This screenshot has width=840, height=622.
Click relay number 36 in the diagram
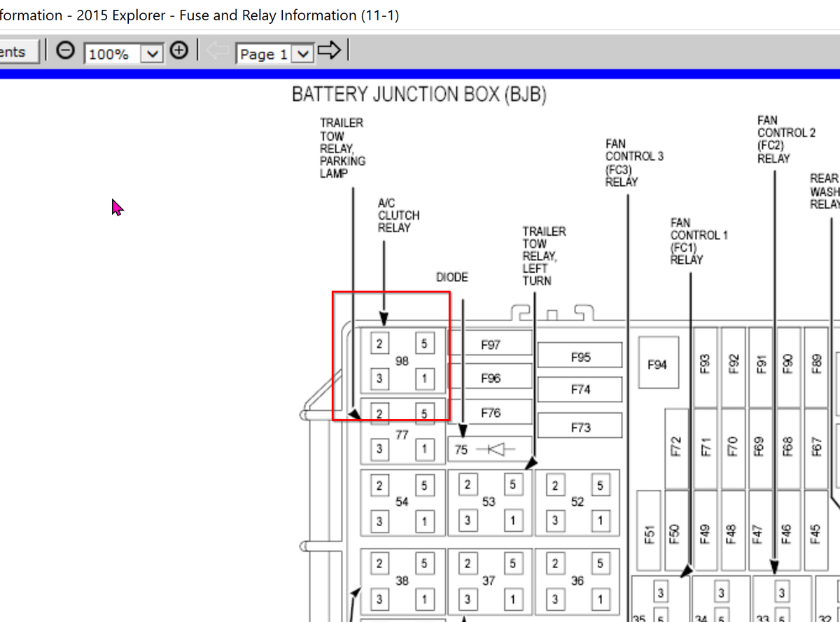[x=577, y=581]
